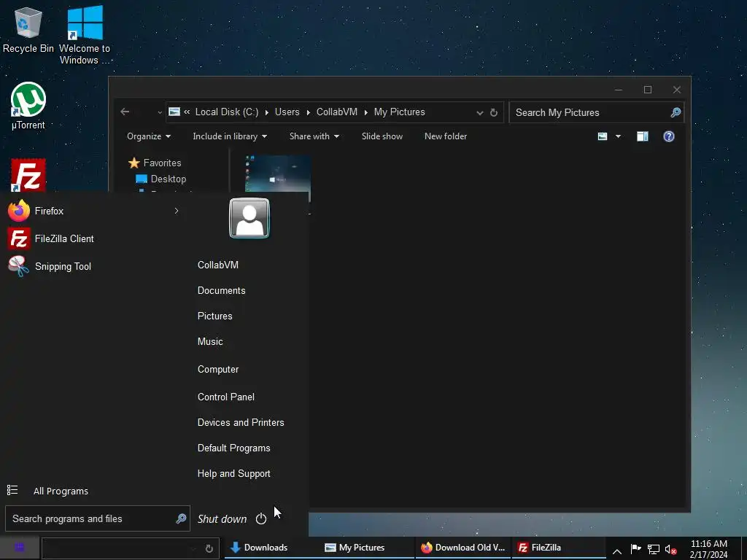Image resolution: width=747 pixels, height=560 pixels.
Task: Click the muted volume tray icon
Action: click(x=671, y=550)
